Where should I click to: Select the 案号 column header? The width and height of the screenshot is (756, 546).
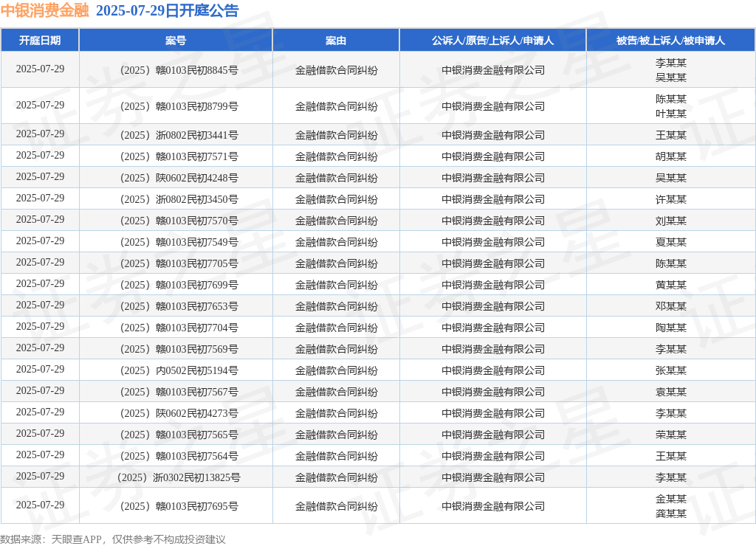click(176, 41)
